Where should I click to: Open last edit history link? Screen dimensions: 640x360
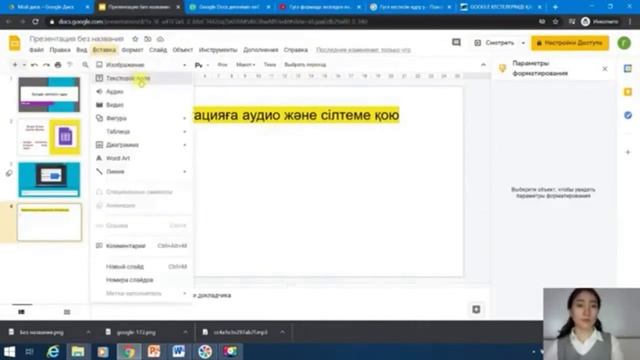(363, 50)
